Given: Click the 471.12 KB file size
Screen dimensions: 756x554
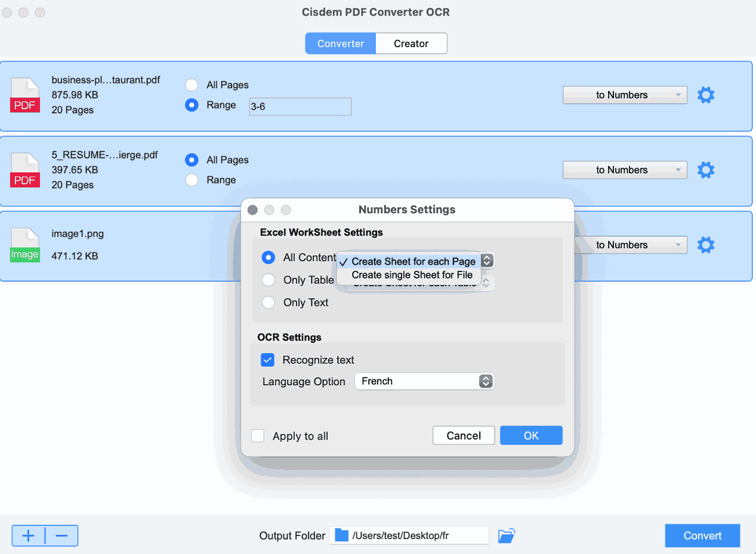Looking at the screenshot, I should click(x=75, y=256).
